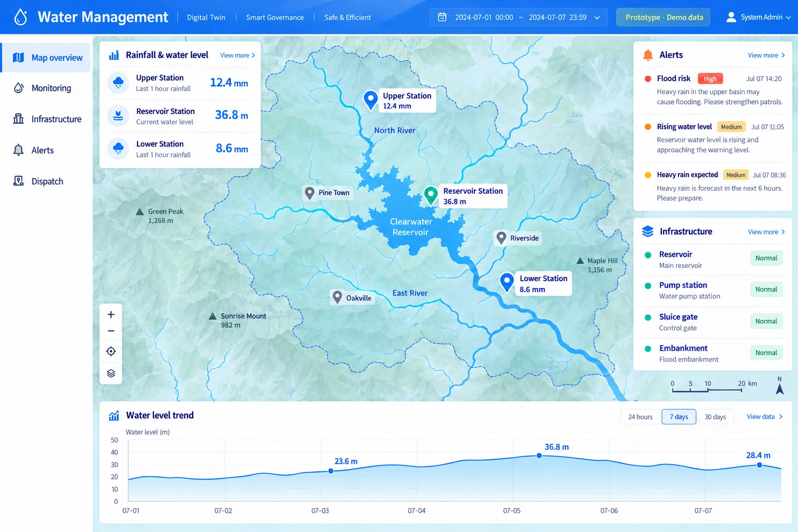Open the System Admin dropdown arrow

pyautogui.click(x=788, y=18)
